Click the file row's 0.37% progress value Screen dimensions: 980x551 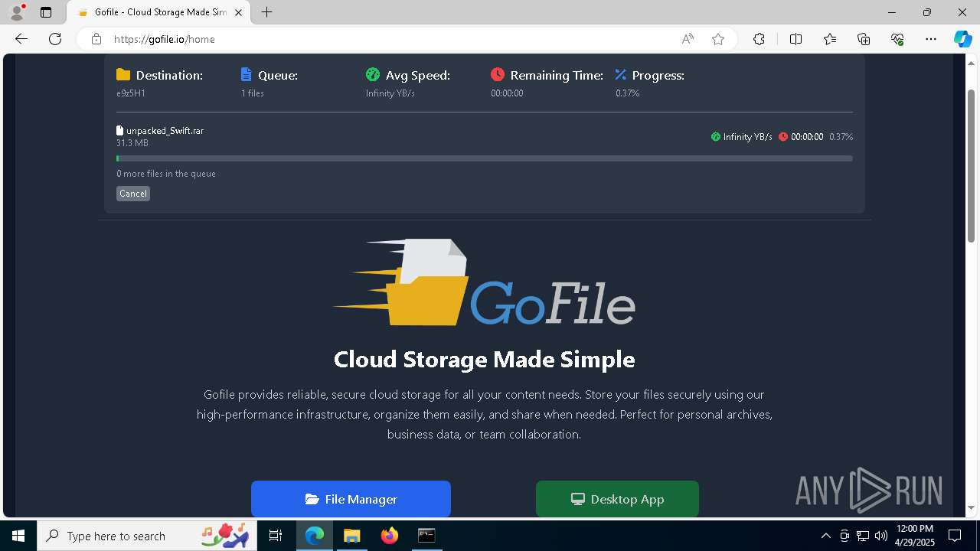point(841,137)
